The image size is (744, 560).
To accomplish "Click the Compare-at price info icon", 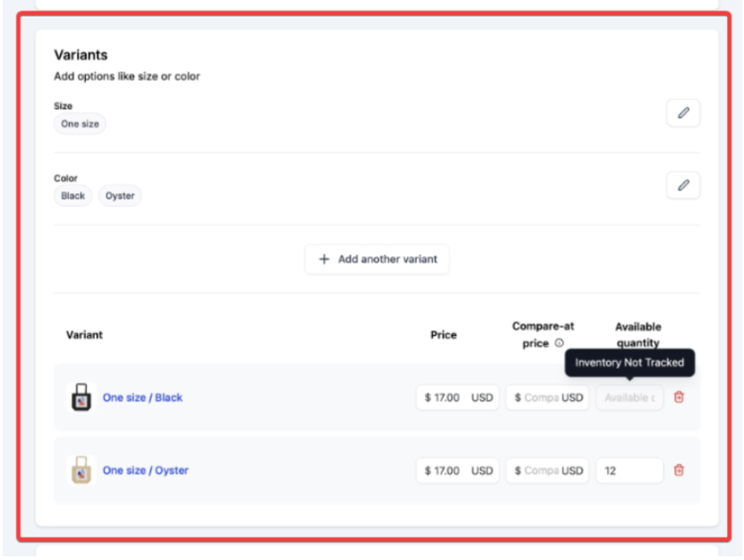I will (x=559, y=343).
